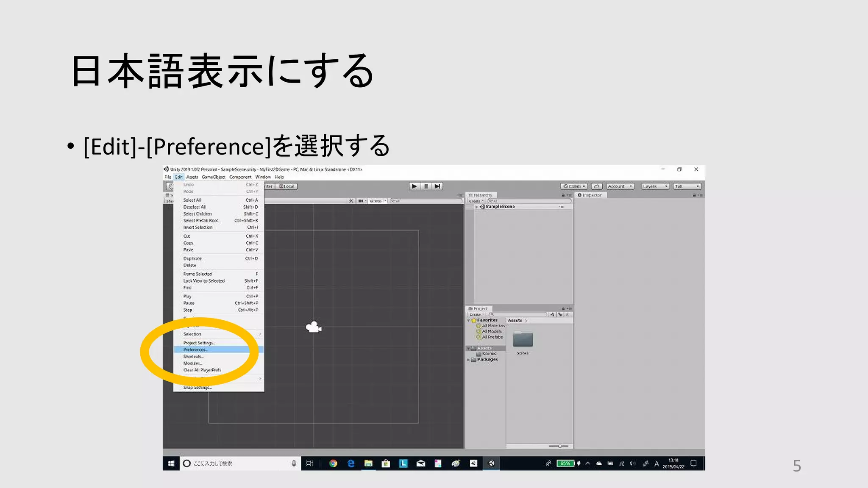Choose Clear All PlayerPrefs menu entry
Image resolution: width=868 pixels, height=488 pixels.
219,370
